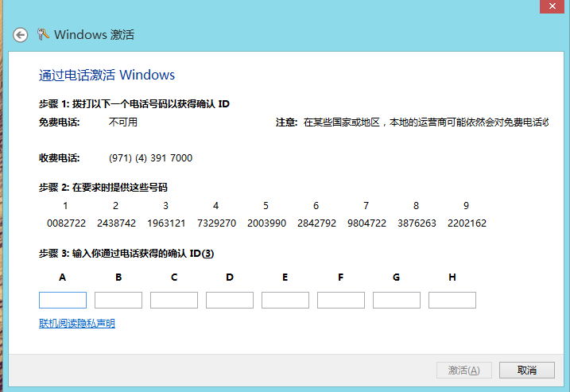The image size is (570, 392).
Task: Select installation ID block 2003990
Action: (x=266, y=223)
